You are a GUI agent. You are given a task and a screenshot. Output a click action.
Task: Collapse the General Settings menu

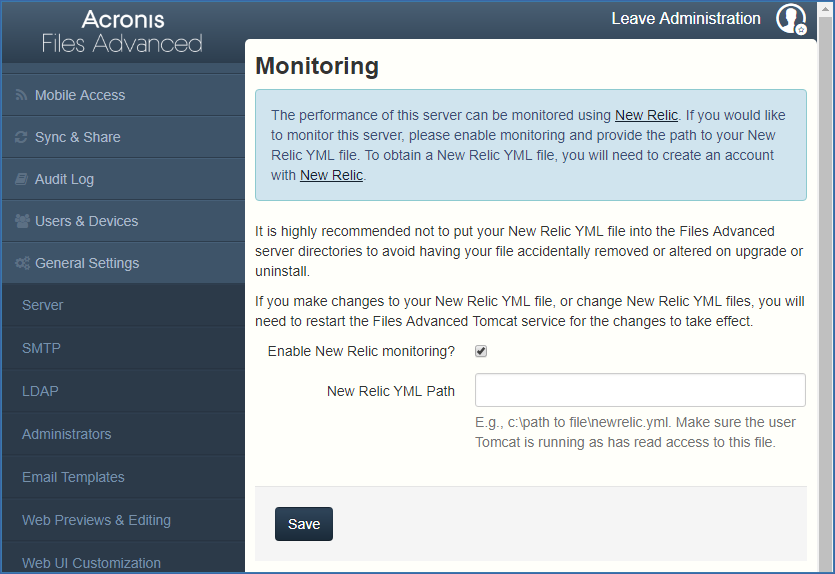pos(124,263)
